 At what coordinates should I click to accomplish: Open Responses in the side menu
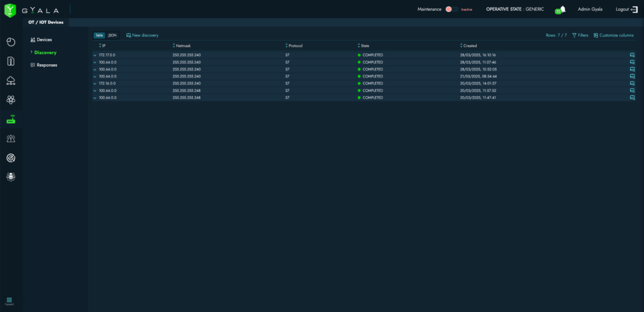(x=47, y=65)
